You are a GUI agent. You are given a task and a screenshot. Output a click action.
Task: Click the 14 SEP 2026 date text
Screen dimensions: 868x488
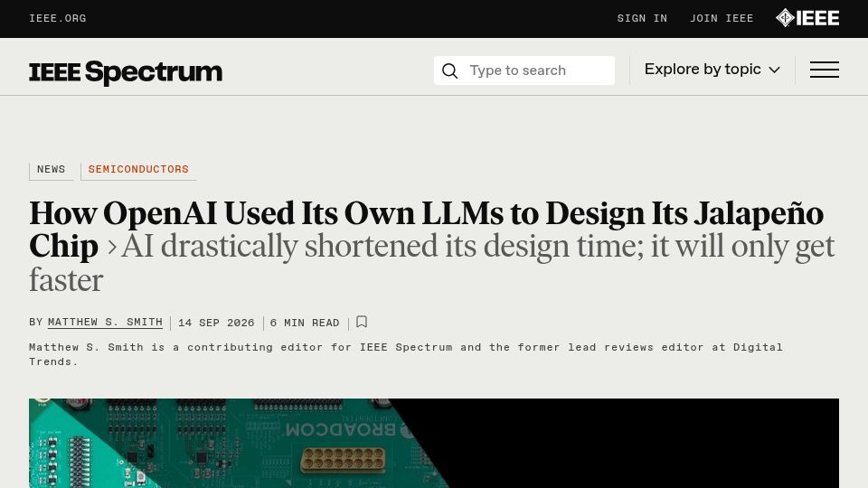click(216, 324)
